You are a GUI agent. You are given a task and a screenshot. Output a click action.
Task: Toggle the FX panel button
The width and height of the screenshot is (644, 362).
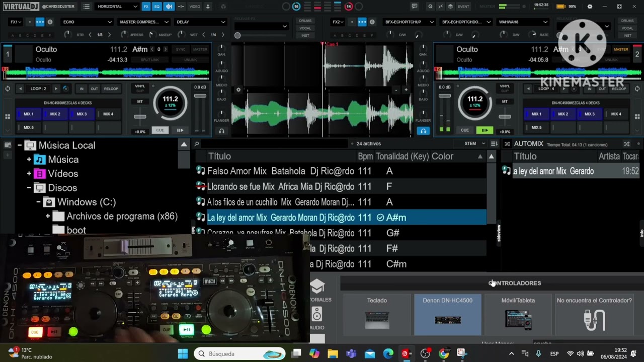click(146, 7)
